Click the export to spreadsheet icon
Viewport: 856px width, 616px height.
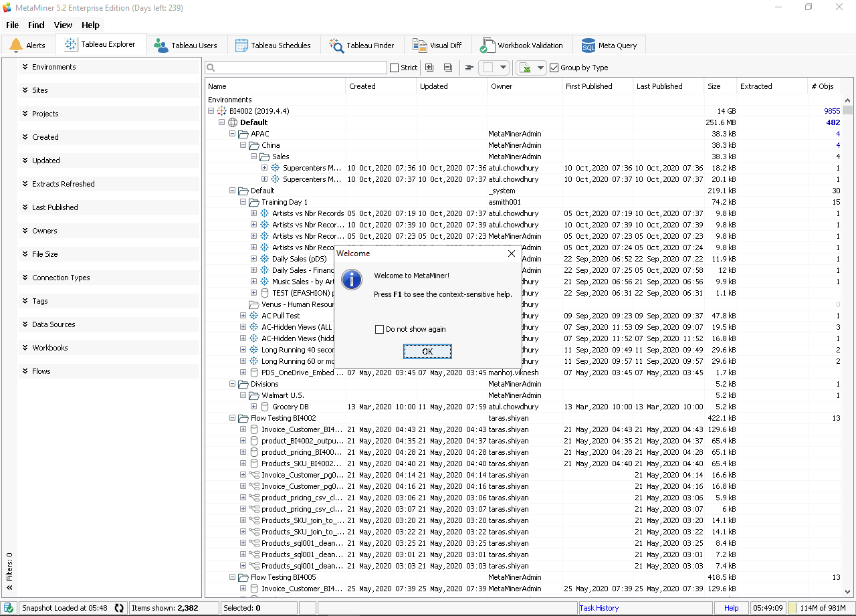526,68
